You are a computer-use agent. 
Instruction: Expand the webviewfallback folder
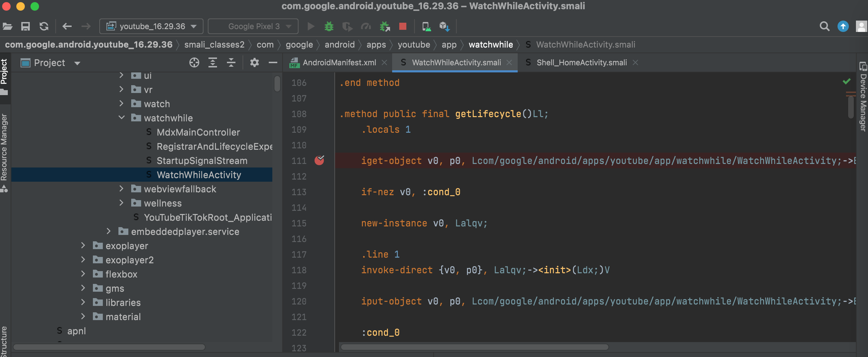(121, 188)
